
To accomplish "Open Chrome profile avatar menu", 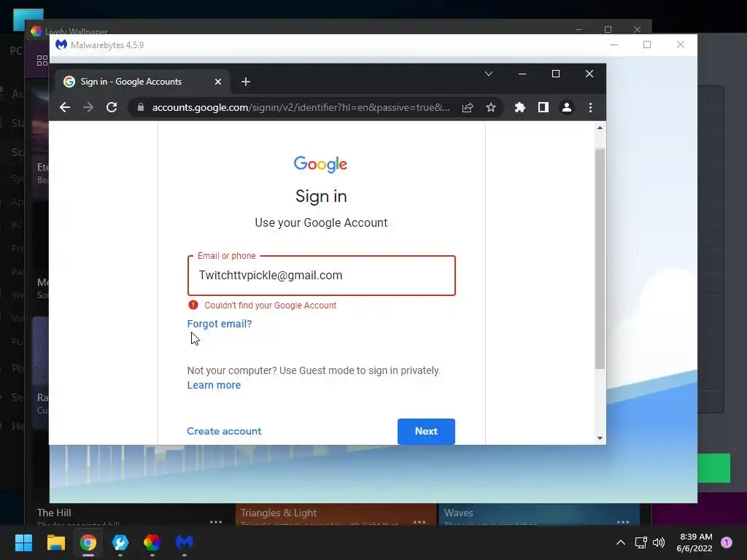I will coord(566,108).
